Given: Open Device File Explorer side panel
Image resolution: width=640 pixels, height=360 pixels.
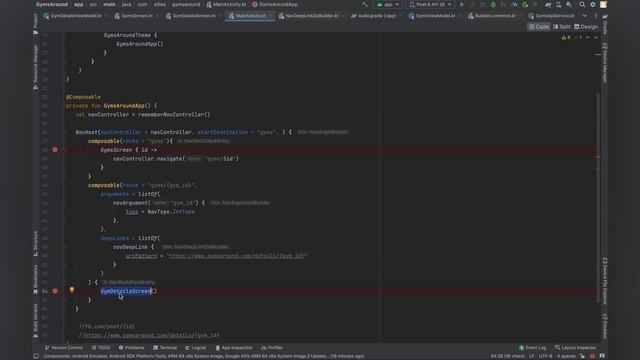Looking at the screenshot, I should point(604,281).
